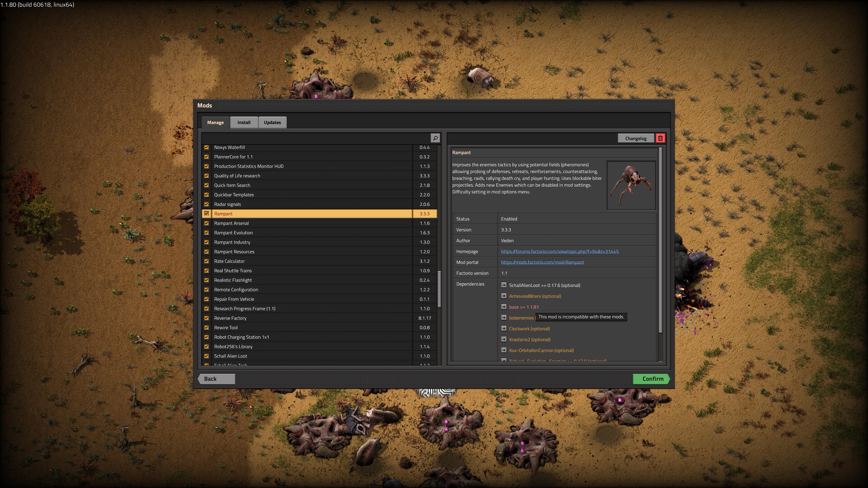Click version 8.1.17 of Reverse Factory
868x488 pixels.
425,318
